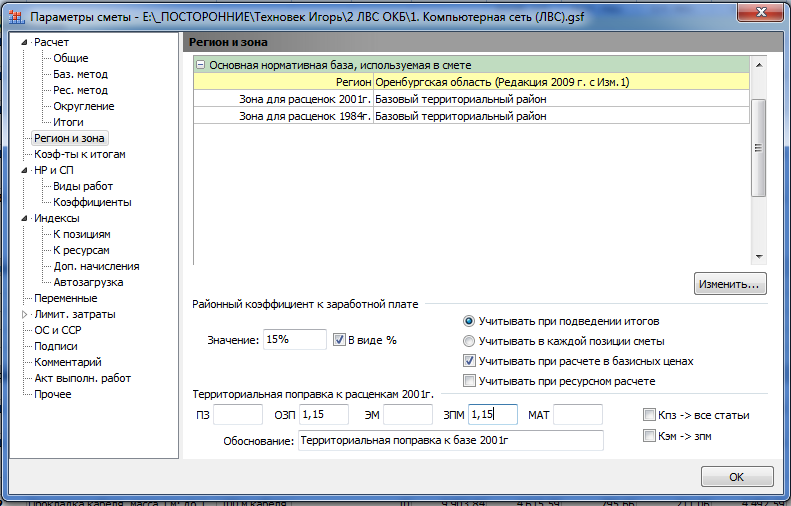Screen dimensions: 791x506
Task: Collapse the НР и СП tree node
Action: coord(24,171)
